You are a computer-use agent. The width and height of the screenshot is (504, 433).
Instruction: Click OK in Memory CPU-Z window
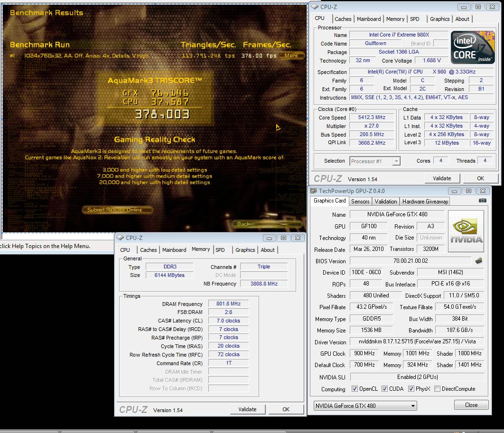tap(286, 409)
